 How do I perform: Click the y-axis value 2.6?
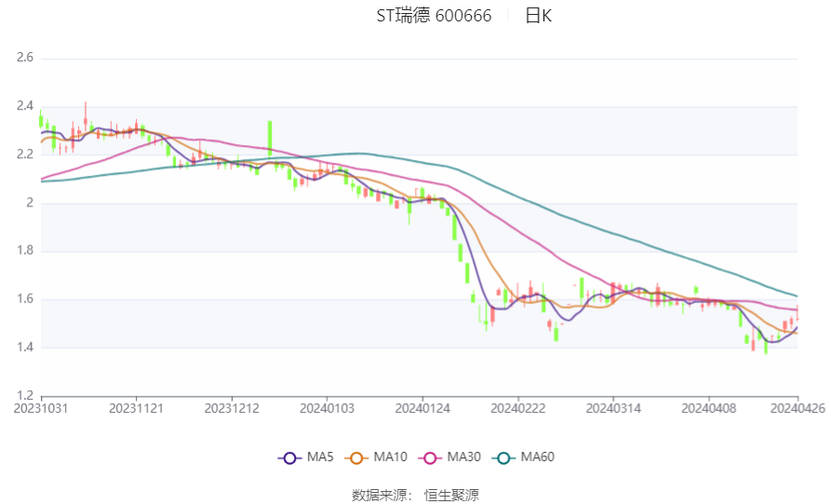coord(25,57)
